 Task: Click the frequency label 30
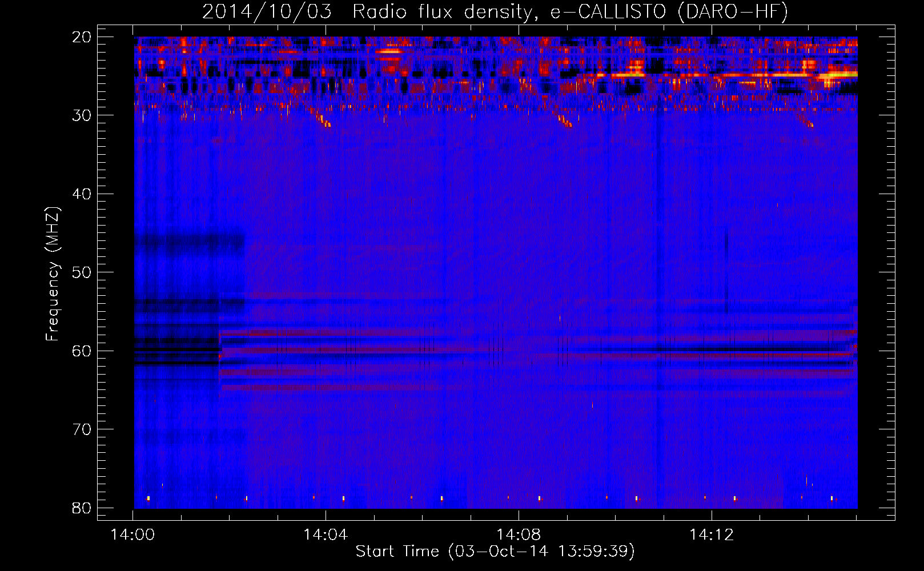[x=82, y=115]
